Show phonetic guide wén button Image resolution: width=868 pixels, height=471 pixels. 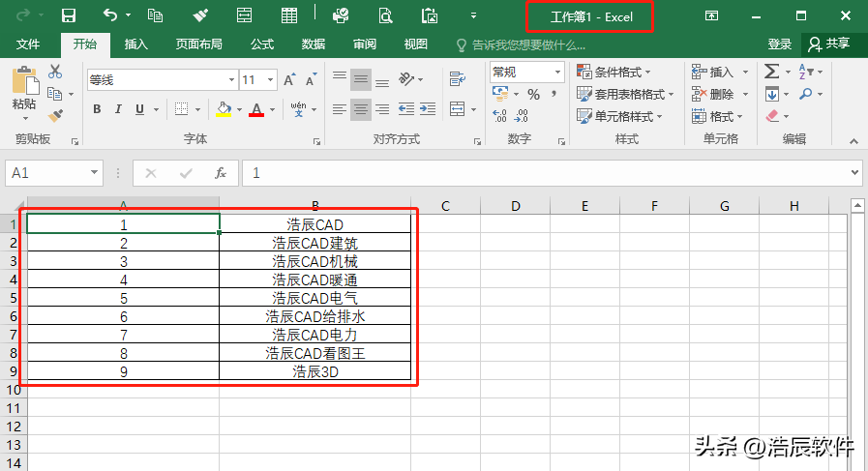[298, 109]
